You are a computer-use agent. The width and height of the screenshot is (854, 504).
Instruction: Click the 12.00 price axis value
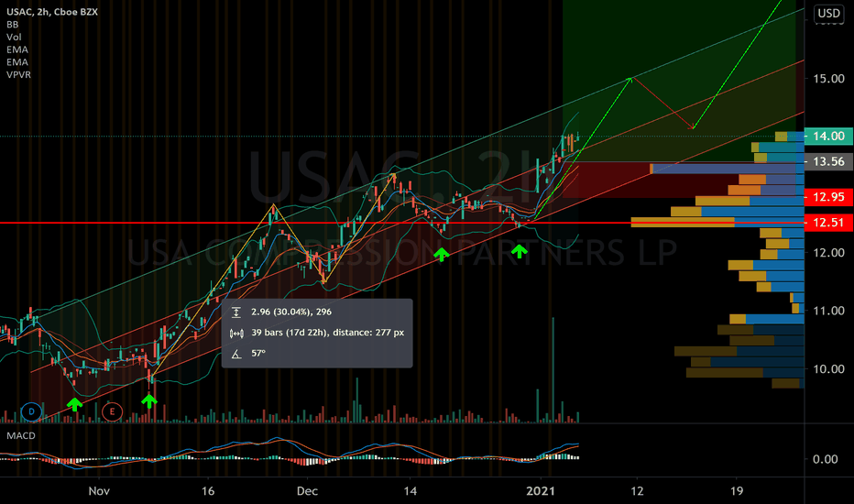point(828,252)
